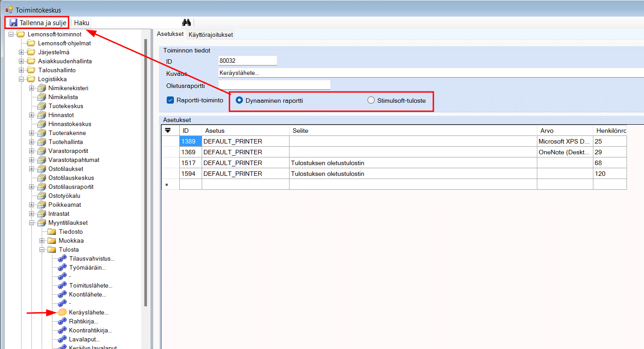This screenshot has height=349, width=644.
Task: Select the Stimulsoft-tuloste radio option
Action: click(371, 100)
